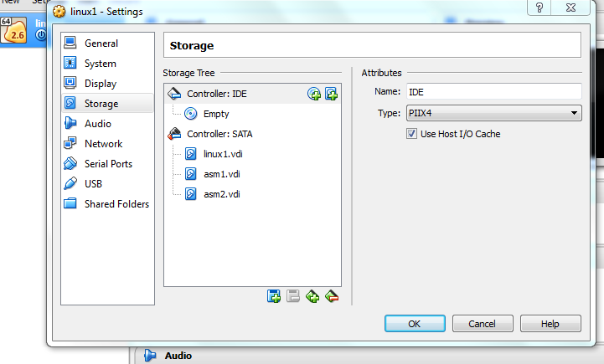This screenshot has height=364, width=604.
Task: Click the Serial Ports connector icon
Action: 70,163
